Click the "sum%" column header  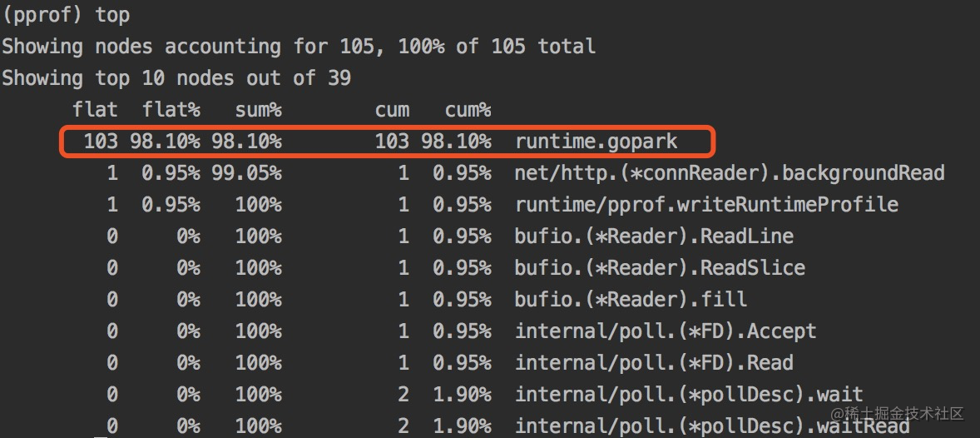coord(259,110)
